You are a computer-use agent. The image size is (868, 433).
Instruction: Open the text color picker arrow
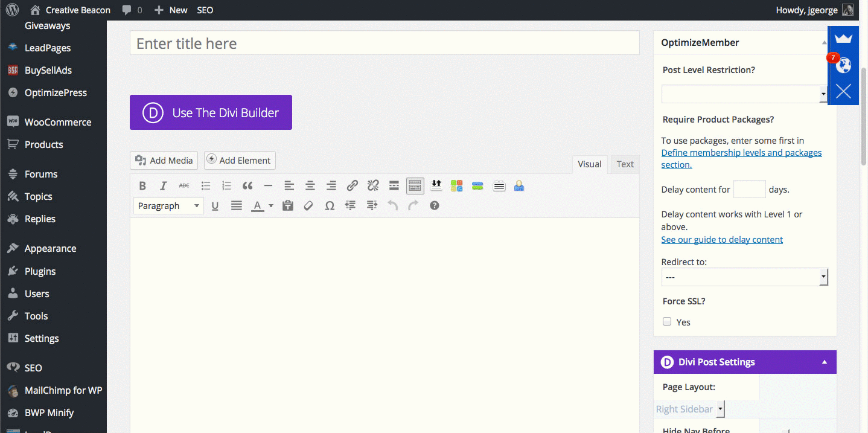[x=270, y=205]
